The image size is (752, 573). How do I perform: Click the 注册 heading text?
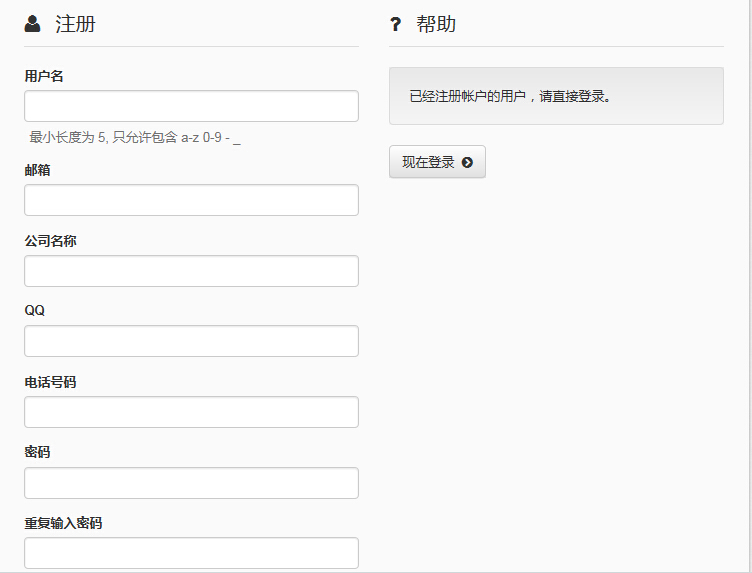click(75, 24)
